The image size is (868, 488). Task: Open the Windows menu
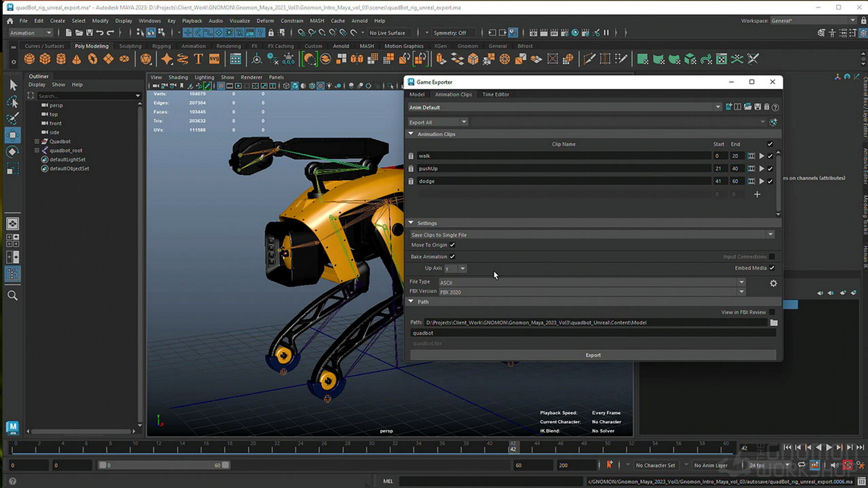(x=150, y=21)
